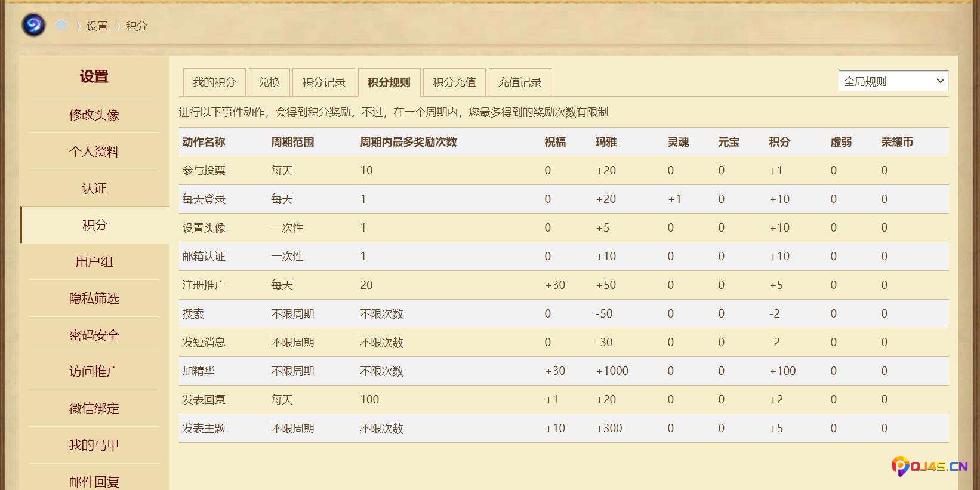
Task: Open 访问推广 in the sidebar
Action: (x=94, y=372)
